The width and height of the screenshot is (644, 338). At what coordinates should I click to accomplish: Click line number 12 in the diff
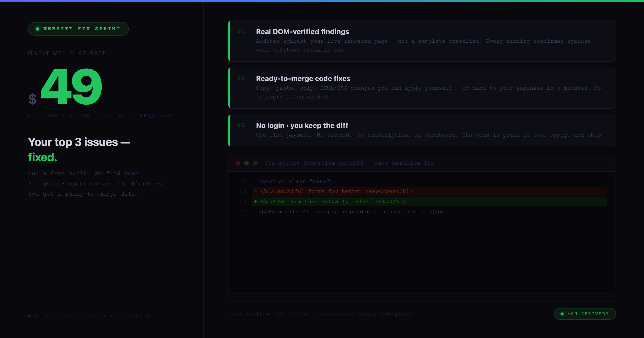[243, 181]
